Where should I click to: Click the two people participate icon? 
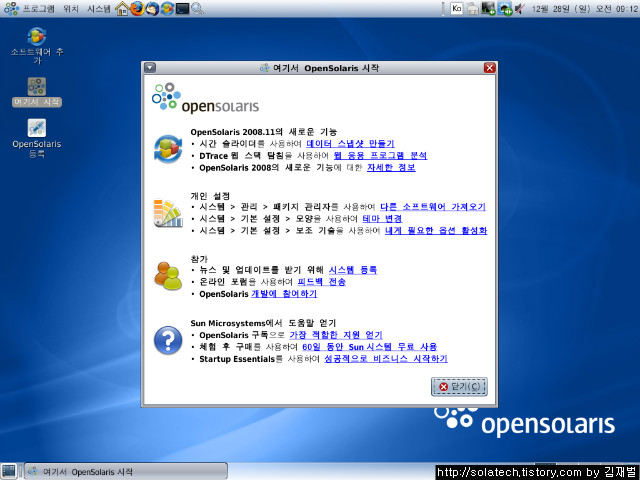click(168, 276)
